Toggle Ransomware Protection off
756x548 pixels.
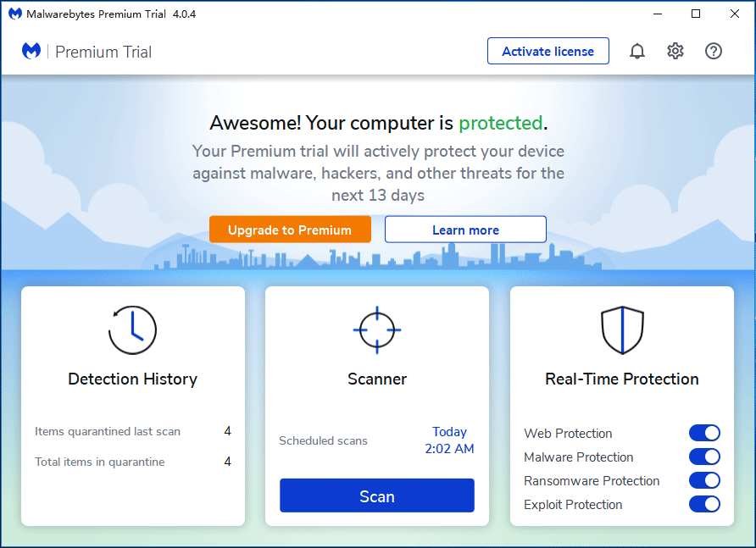(x=703, y=481)
